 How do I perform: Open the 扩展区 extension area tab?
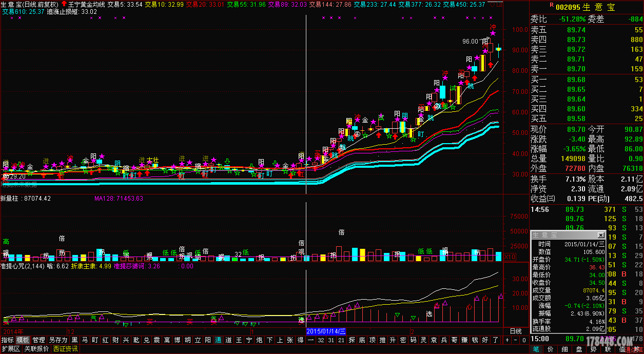(x=10, y=348)
